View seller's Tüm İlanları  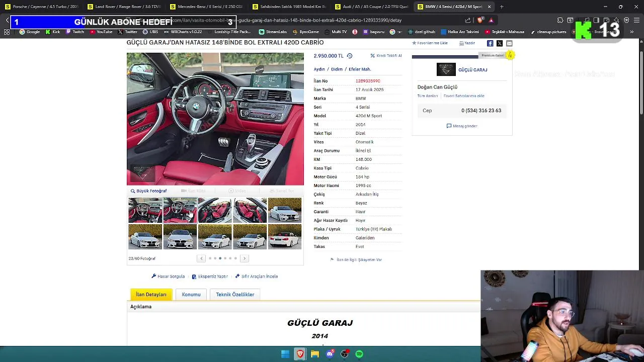pyautogui.click(x=428, y=96)
